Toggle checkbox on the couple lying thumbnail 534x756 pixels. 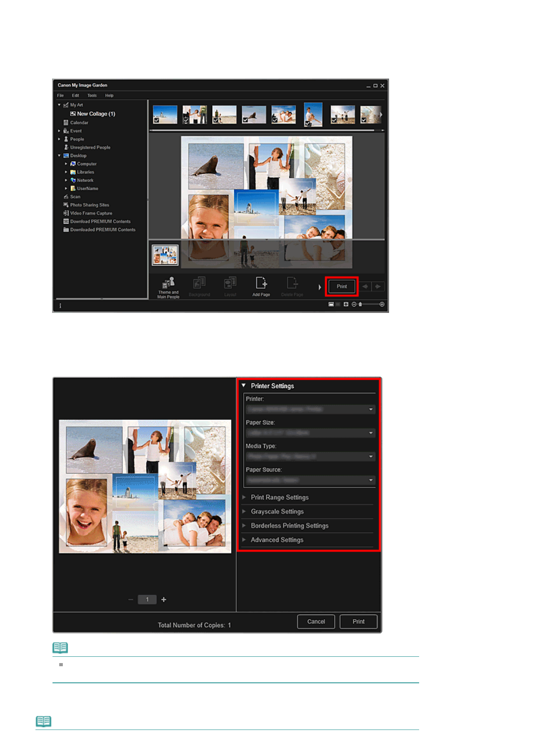[x=275, y=120]
